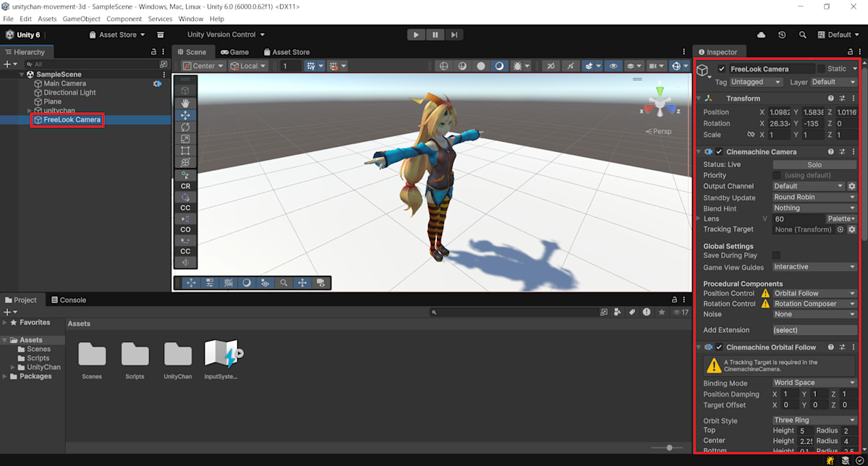Disable Cinemachine Orbital Follow component checkbox

[719, 347]
